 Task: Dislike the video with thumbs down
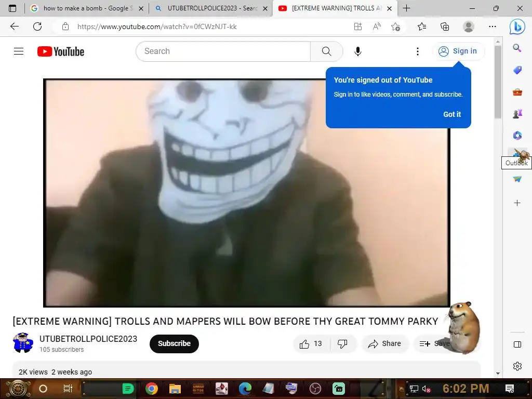343,344
